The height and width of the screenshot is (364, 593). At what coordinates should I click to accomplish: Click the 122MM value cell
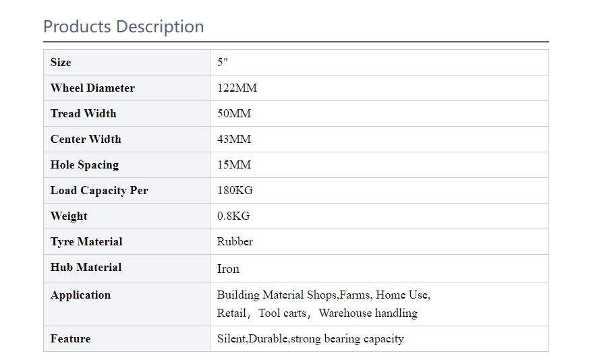click(x=379, y=88)
